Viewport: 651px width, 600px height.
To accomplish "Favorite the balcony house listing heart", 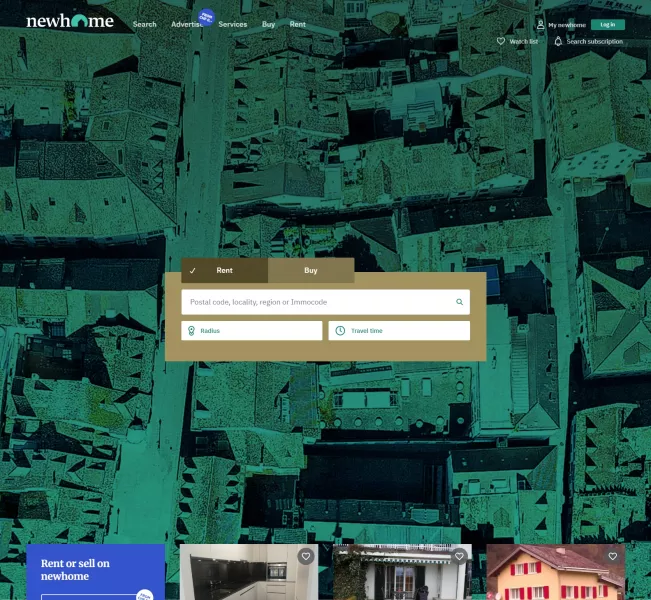I will coord(459,556).
